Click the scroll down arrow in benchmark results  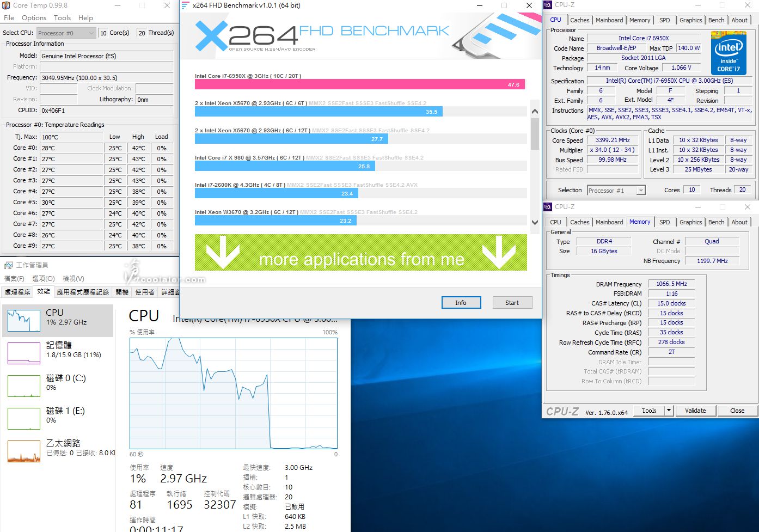pyautogui.click(x=535, y=222)
